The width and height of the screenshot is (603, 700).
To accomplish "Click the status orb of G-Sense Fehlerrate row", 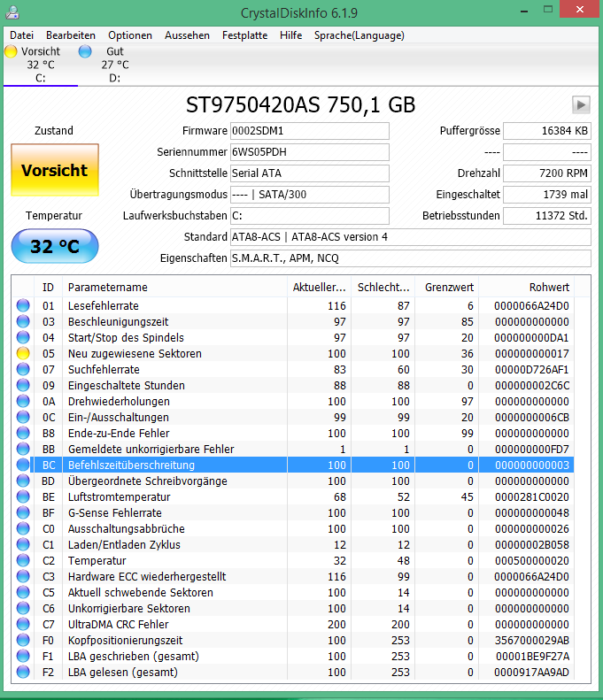I will [23, 512].
